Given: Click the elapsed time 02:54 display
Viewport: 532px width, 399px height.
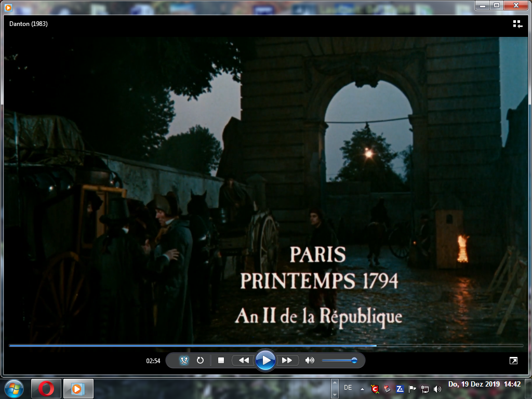Looking at the screenshot, I should (153, 361).
